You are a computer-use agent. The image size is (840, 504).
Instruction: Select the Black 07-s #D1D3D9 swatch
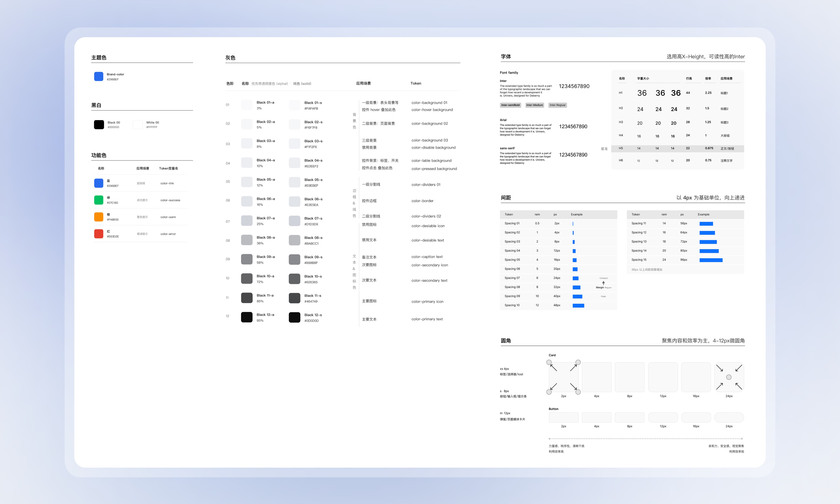click(x=294, y=221)
